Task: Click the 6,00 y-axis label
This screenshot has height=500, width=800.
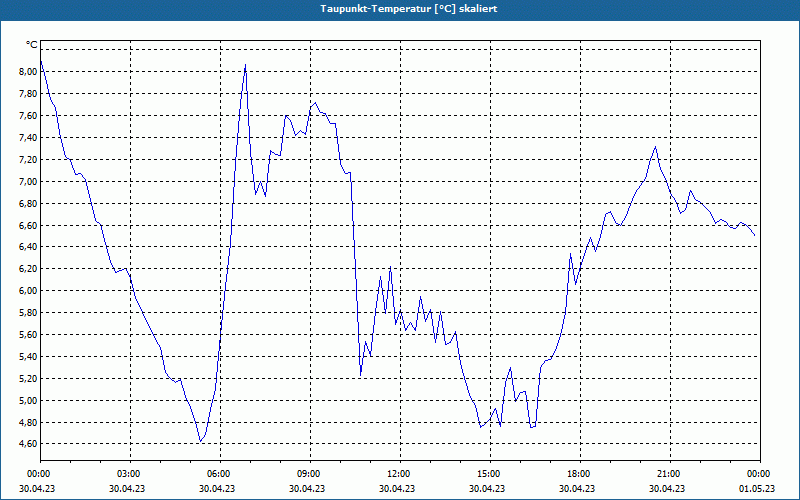Action: point(28,291)
